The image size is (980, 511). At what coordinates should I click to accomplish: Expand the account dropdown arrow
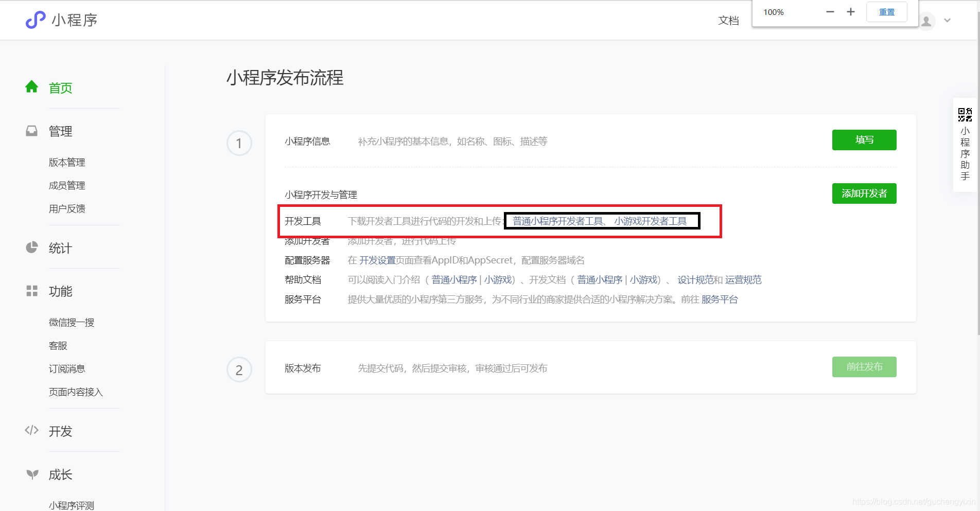[947, 21]
